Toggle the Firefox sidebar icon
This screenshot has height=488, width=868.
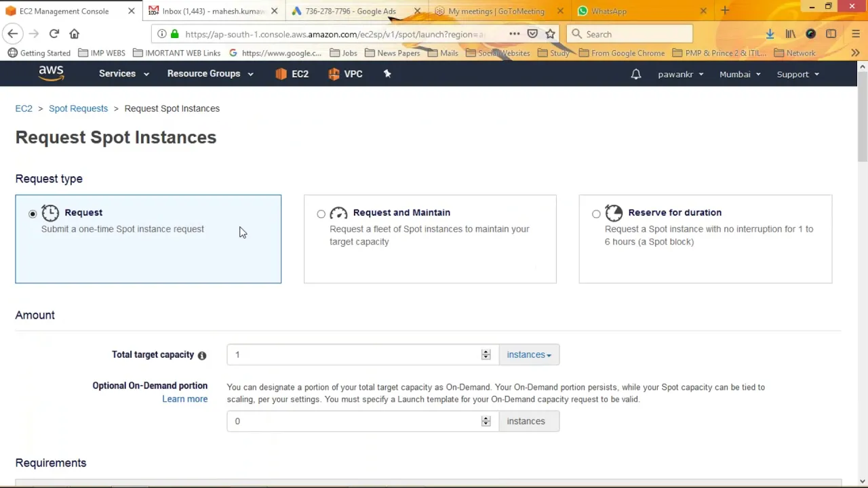[831, 34]
